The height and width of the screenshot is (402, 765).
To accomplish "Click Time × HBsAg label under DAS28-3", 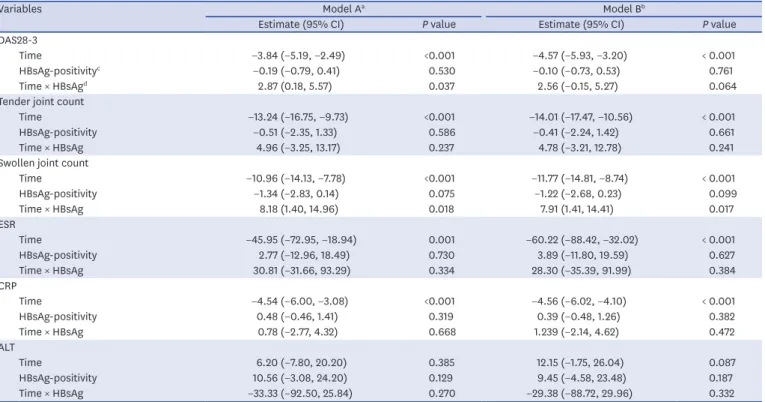I will pos(53,86).
